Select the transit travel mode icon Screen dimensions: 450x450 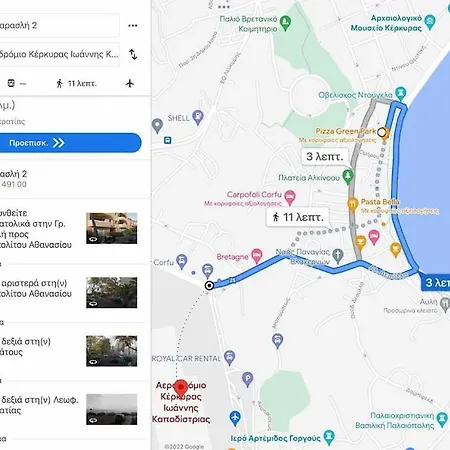11,83
